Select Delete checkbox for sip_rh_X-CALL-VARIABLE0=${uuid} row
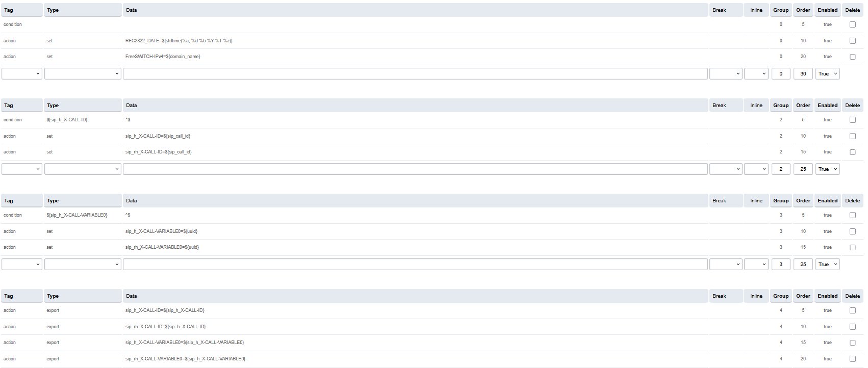The image size is (868, 368). 852,247
